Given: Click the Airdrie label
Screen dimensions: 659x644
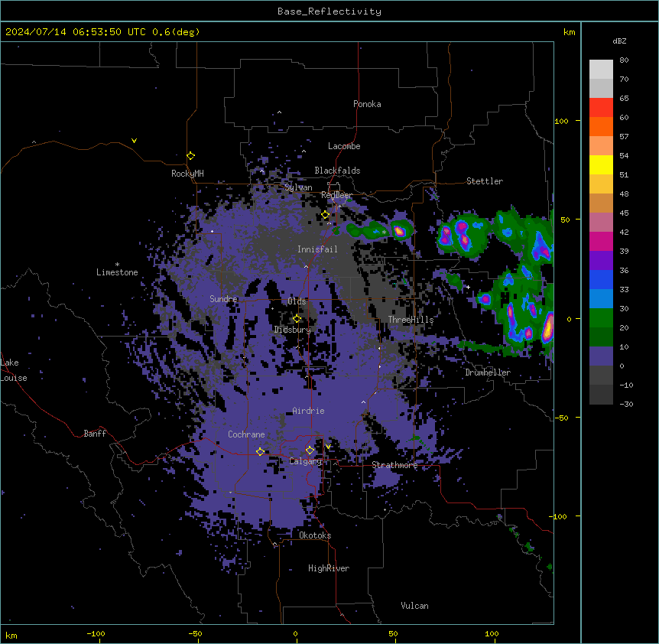Looking at the screenshot, I should (x=309, y=411).
